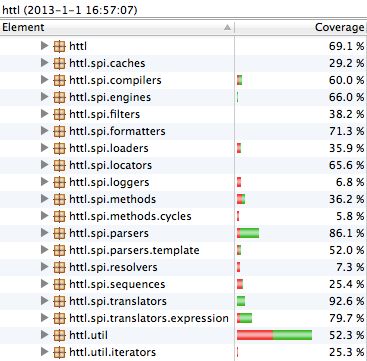367x361 pixels.
Task: Click the httl.spi.caches package icon
Action: pos(59,63)
